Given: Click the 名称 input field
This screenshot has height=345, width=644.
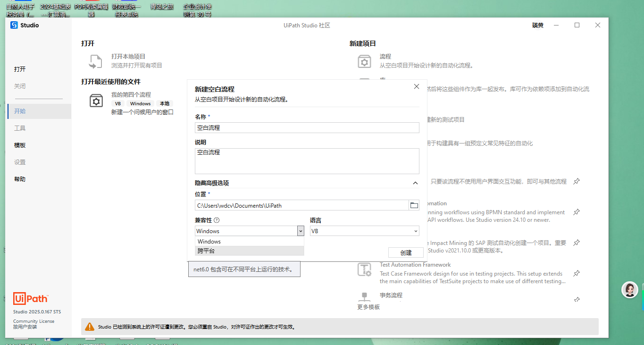Looking at the screenshot, I should (307, 127).
